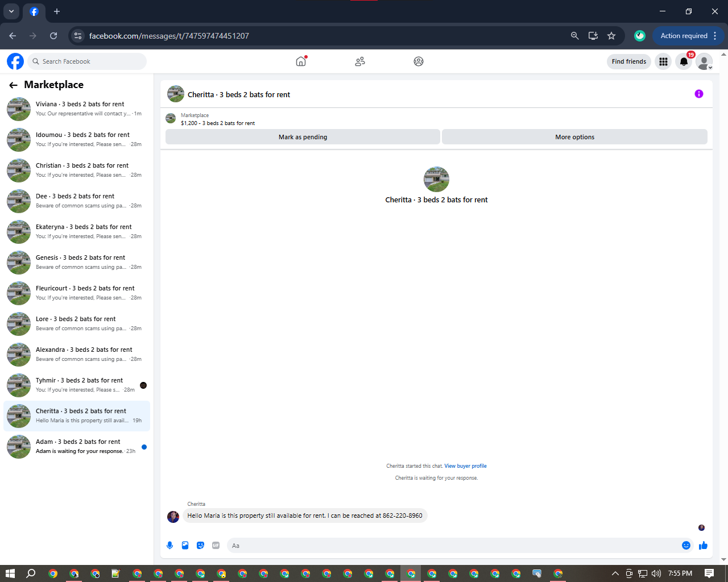728x582 pixels.
Task: Click the listing thumbnail in chat header
Action: pyautogui.click(x=176, y=94)
